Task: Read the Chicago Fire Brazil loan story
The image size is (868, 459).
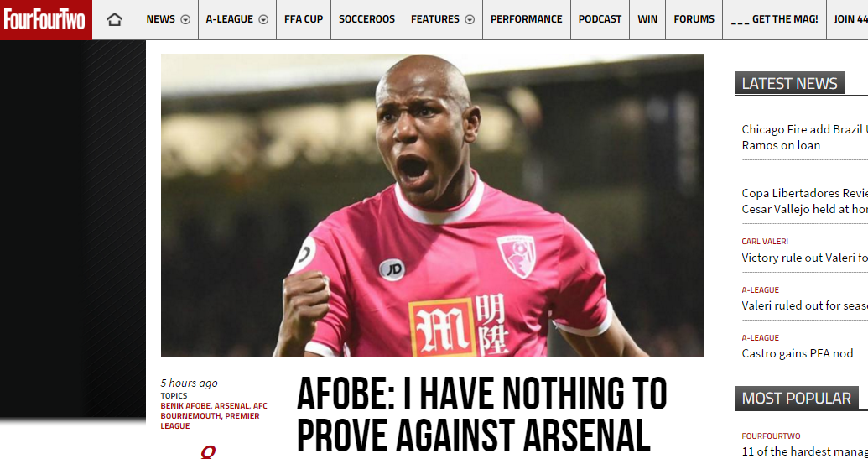Action: point(804,138)
